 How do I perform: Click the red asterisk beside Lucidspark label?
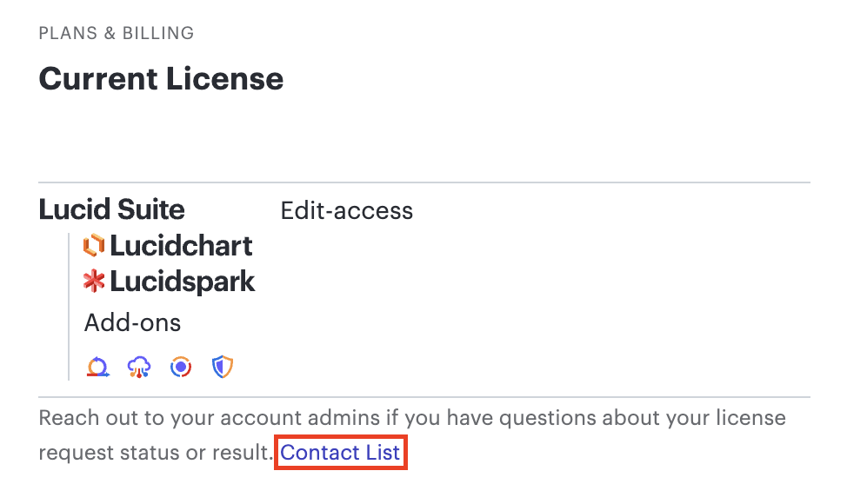point(96,282)
